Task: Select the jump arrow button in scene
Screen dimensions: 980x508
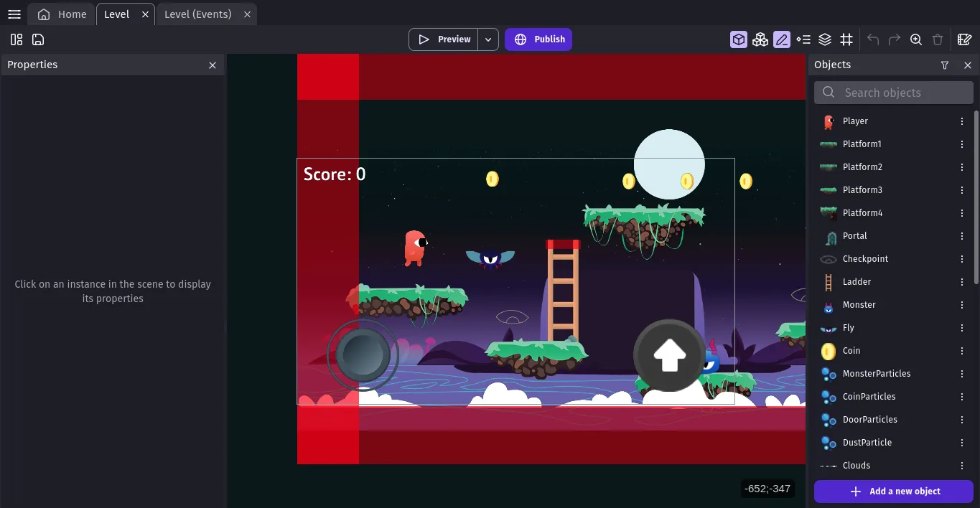Action: tap(670, 355)
